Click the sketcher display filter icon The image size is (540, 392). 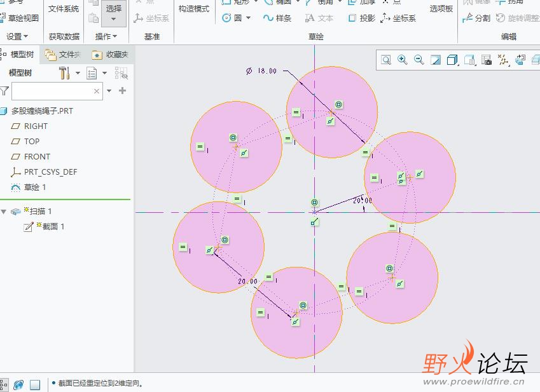[520, 60]
